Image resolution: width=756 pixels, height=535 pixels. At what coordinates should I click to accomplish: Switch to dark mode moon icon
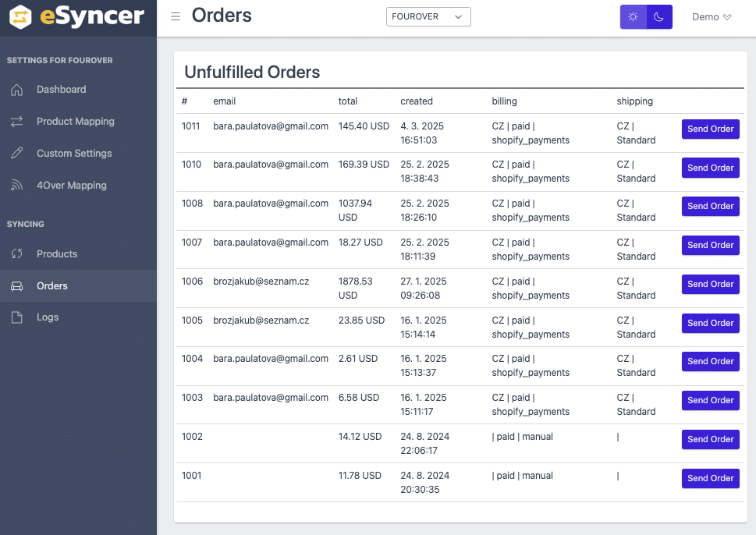pyautogui.click(x=659, y=17)
